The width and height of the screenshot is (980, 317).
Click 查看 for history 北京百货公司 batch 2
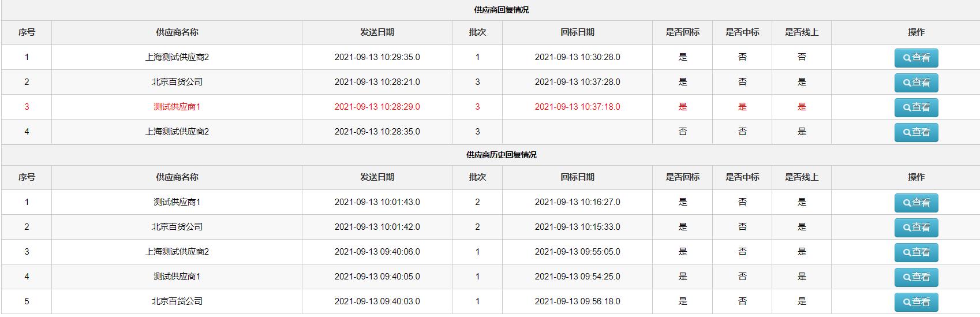(x=916, y=228)
